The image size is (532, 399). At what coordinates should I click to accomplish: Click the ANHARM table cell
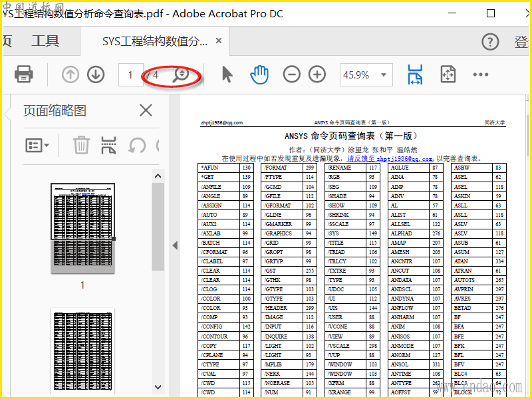[x=409, y=317]
